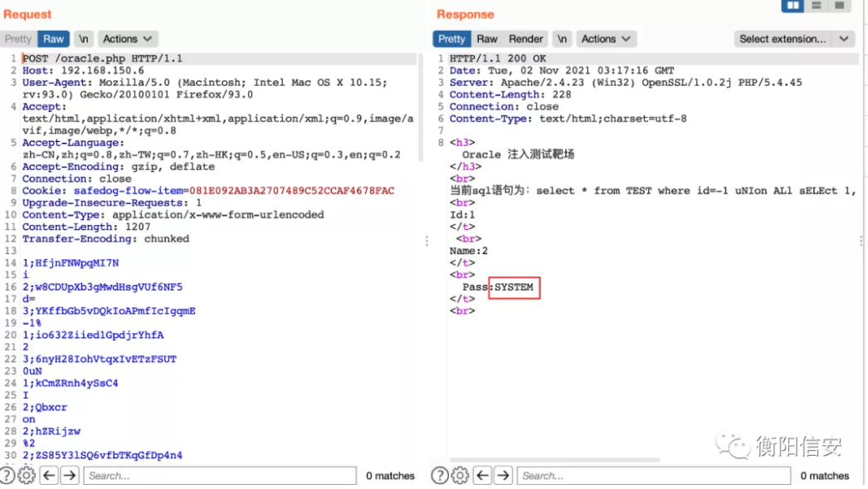868x489 pixels.
Task: Click the Request panel title
Action: tap(27, 14)
